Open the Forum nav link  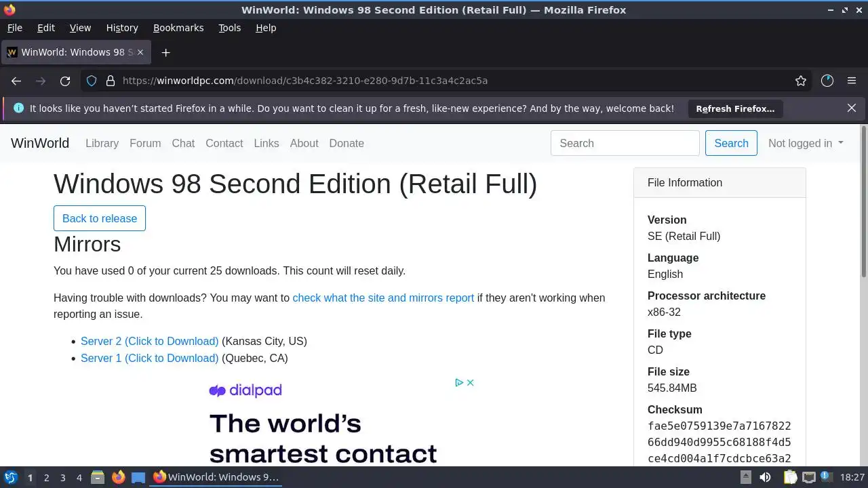pos(145,143)
